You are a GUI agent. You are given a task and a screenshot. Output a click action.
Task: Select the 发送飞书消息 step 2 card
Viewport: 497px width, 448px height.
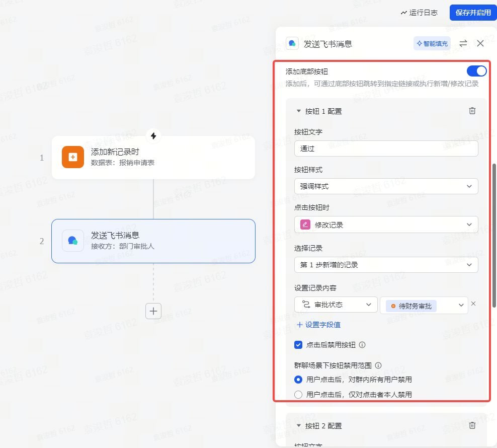coord(153,241)
